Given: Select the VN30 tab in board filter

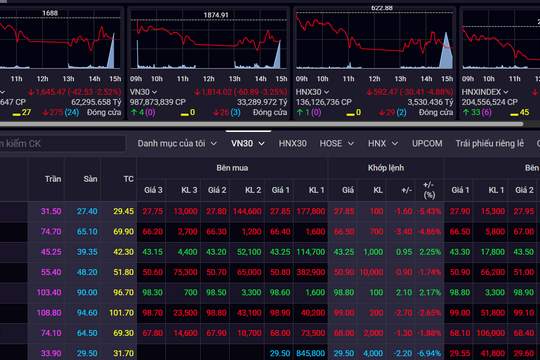Looking at the screenshot, I should point(248,143).
